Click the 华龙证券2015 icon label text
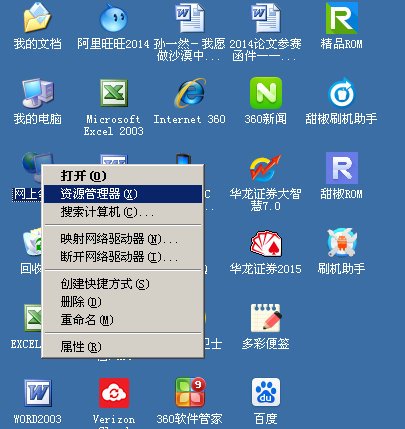This screenshot has width=405, height=429. click(266, 269)
